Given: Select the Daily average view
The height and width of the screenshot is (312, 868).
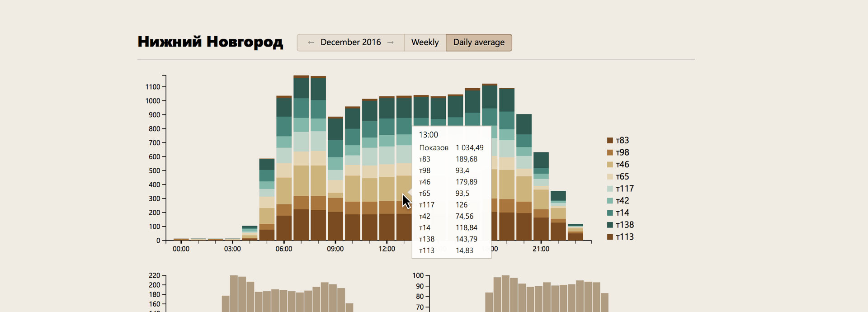Looking at the screenshot, I should (x=478, y=43).
